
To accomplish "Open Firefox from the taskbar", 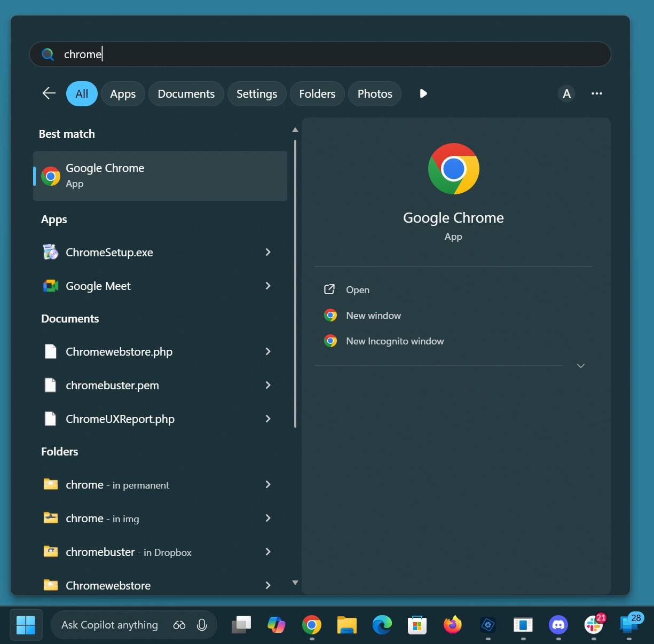I will click(452, 624).
